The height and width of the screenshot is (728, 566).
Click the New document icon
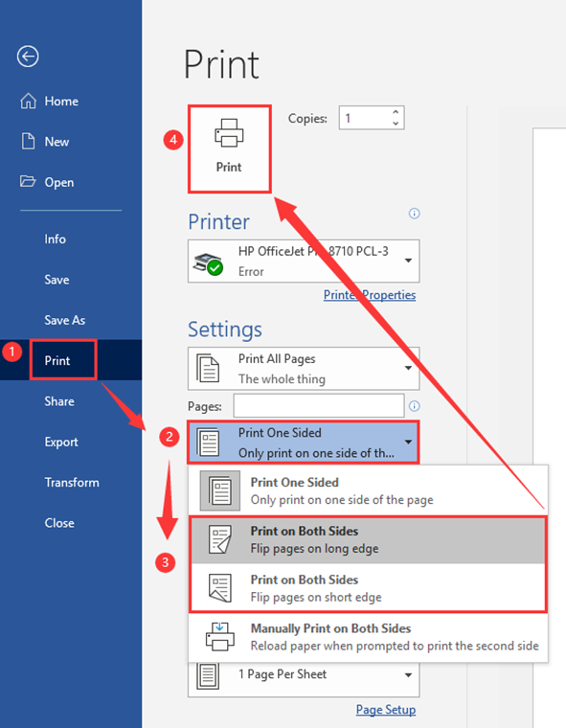(29, 141)
